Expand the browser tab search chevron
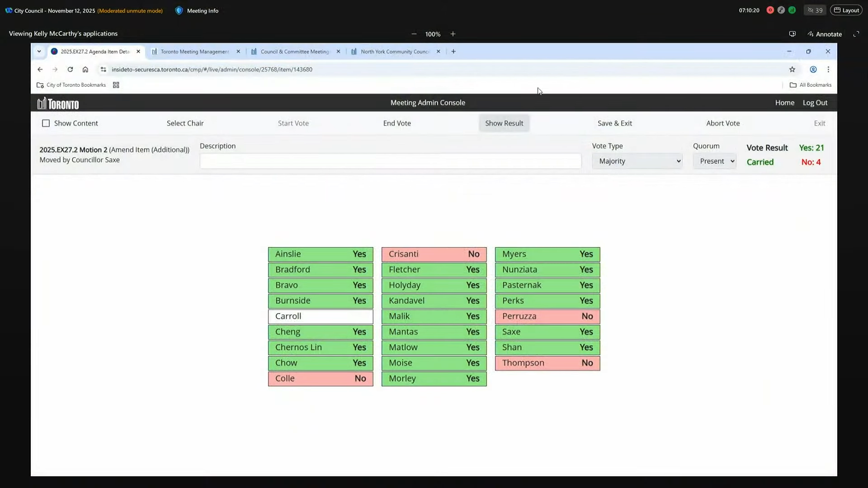The width and height of the screenshot is (868, 488). [x=39, y=52]
